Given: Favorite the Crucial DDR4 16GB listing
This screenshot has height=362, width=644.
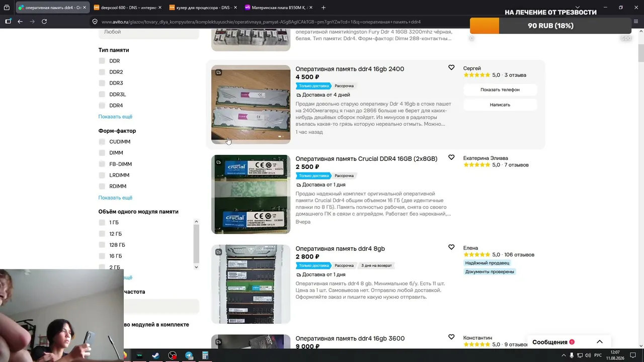Looking at the screenshot, I should [451, 157].
